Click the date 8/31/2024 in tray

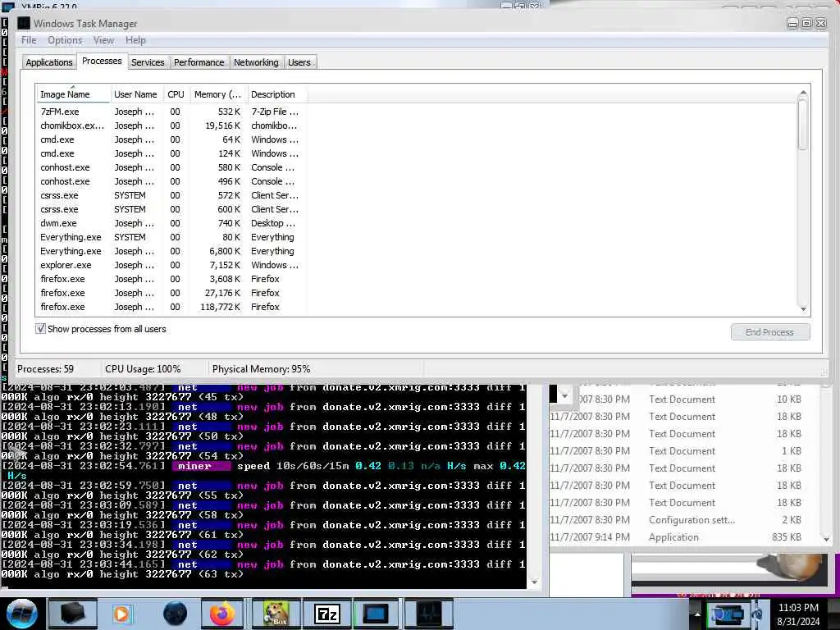[798, 622]
